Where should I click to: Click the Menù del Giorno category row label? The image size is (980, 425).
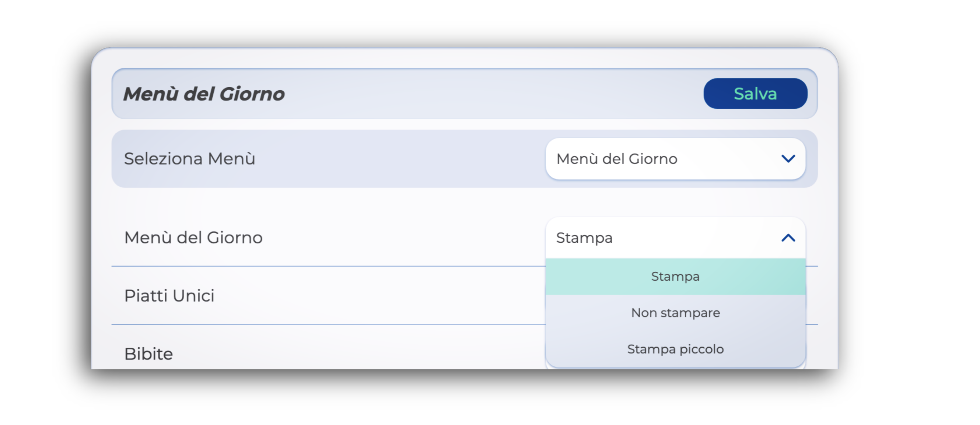coord(193,238)
